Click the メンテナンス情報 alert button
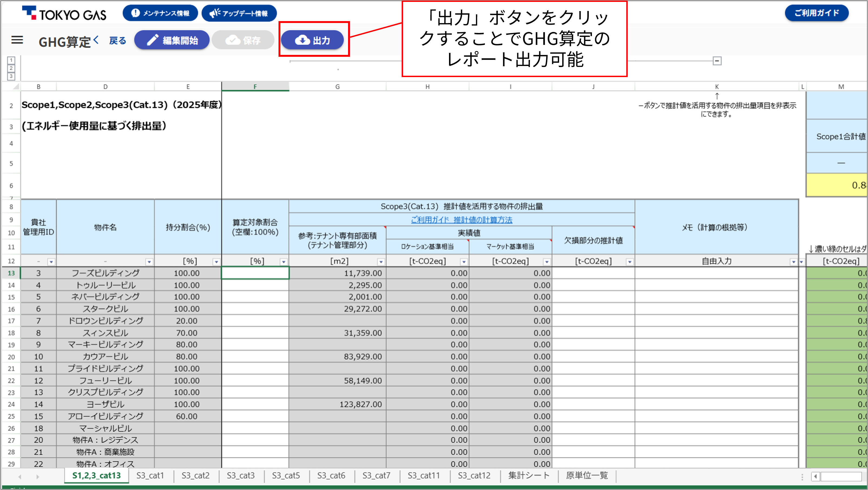The width and height of the screenshot is (868, 490). [x=160, y=13]
